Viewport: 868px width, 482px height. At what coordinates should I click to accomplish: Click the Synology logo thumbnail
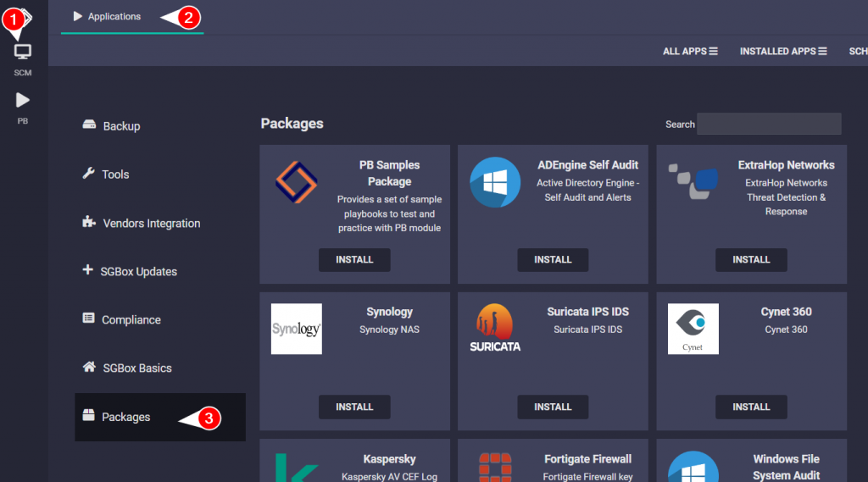(296, 329)
